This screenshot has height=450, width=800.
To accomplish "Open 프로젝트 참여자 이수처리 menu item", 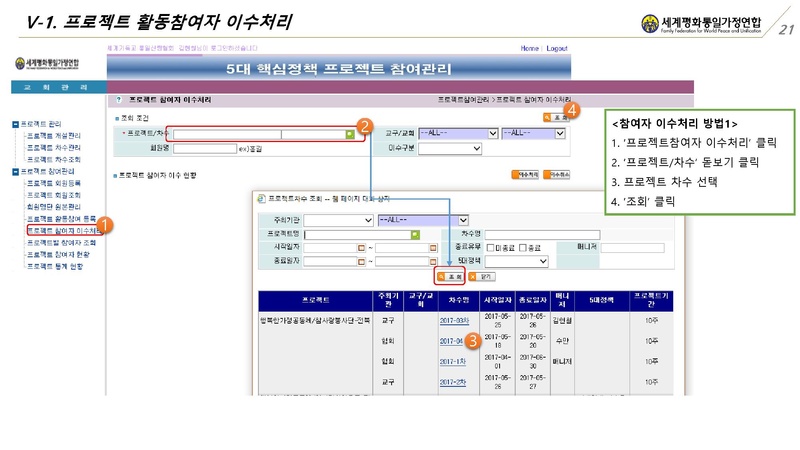I will [64, 231].
